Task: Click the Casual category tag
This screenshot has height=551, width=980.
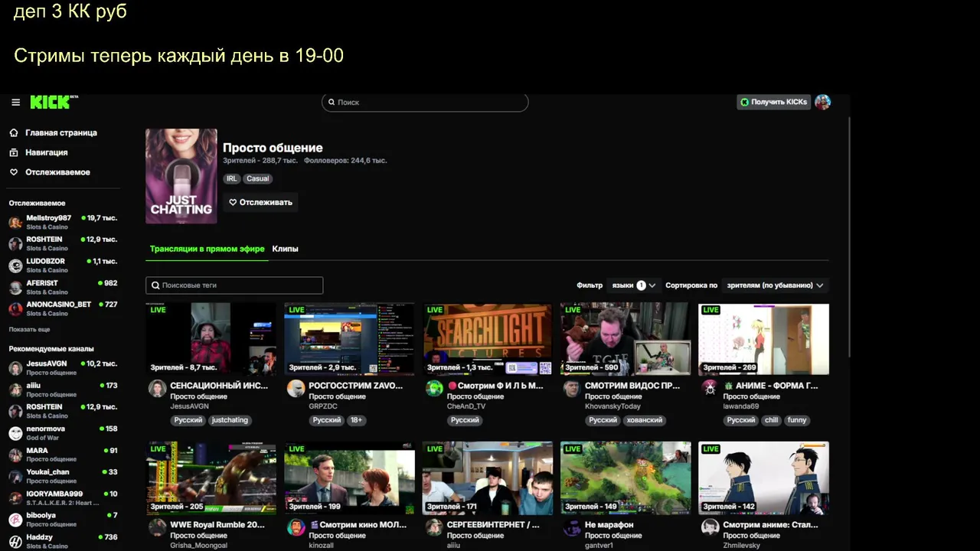Action: (257, 178)
